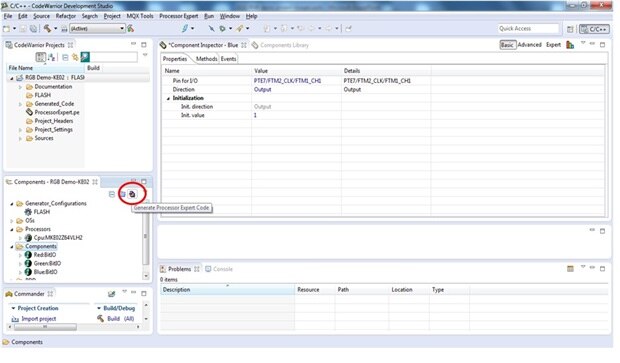620x363 pixels.
Task: Expand the Generated_Code folder
Action: [20, 104]
